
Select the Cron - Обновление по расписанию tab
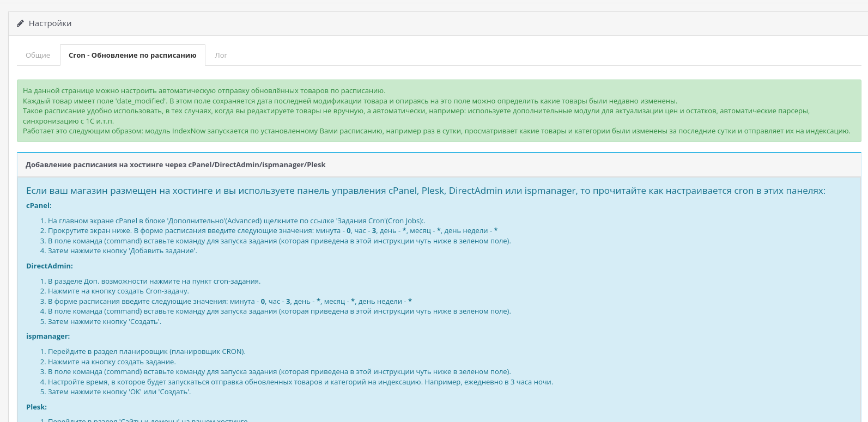pyautogui.click(x=132, y=55)
